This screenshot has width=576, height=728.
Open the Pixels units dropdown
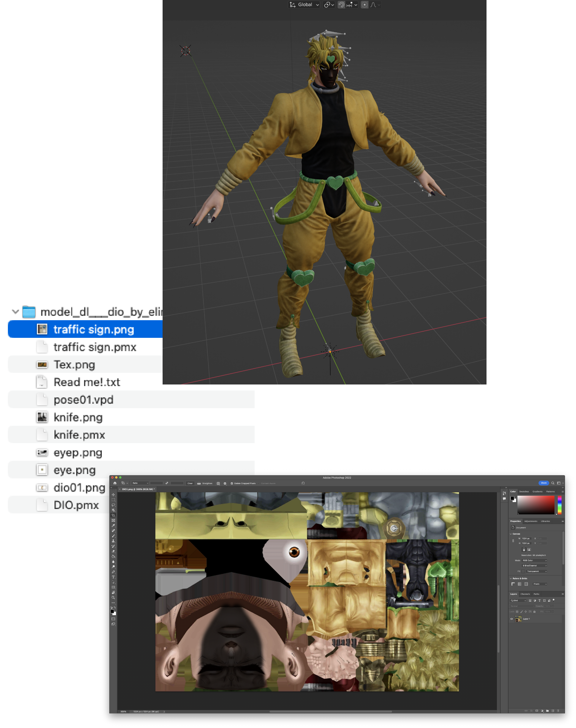click(x=540, y=584)
